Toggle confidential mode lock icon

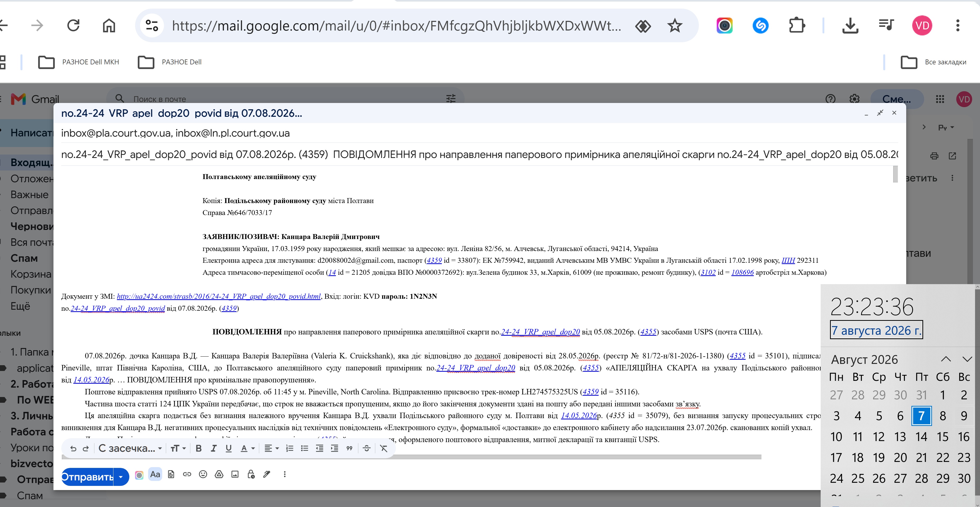click(x=251, y=474)
